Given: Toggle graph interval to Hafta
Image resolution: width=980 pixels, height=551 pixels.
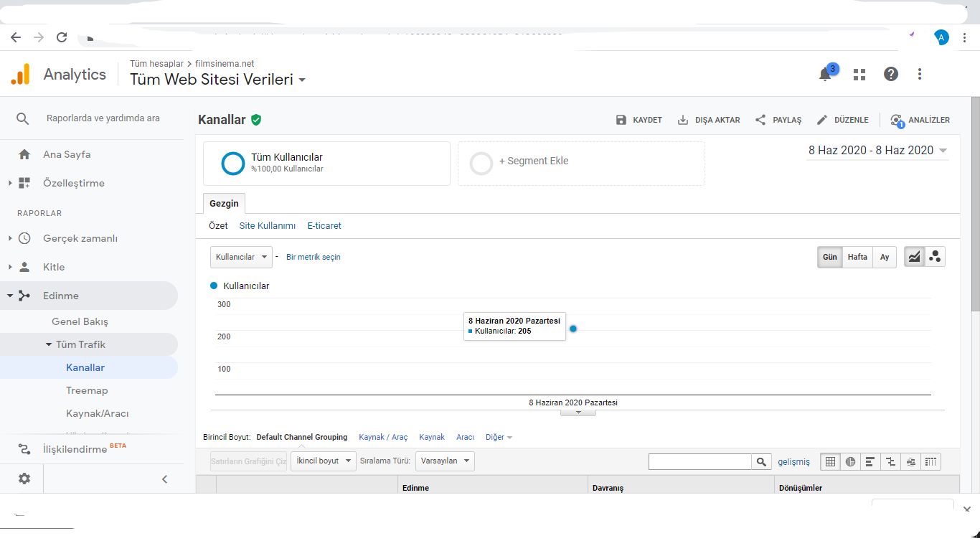Looking at the screenshot, I should click(x=857, y=257).
